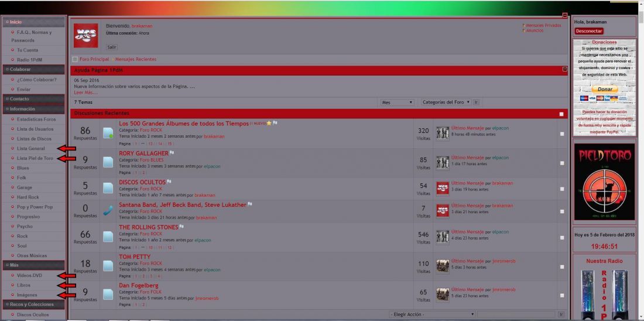The image size is (644, 321).
Task: Open the Mensajes Recientes link
Action: coord(136,59)
